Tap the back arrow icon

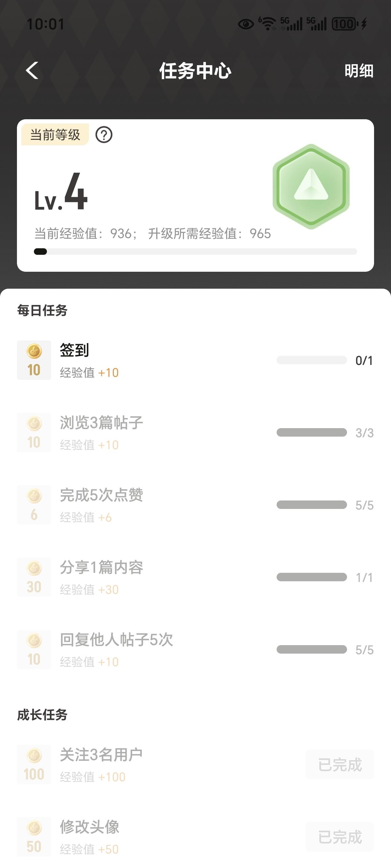pyautogui.click(x=32, y=71)
